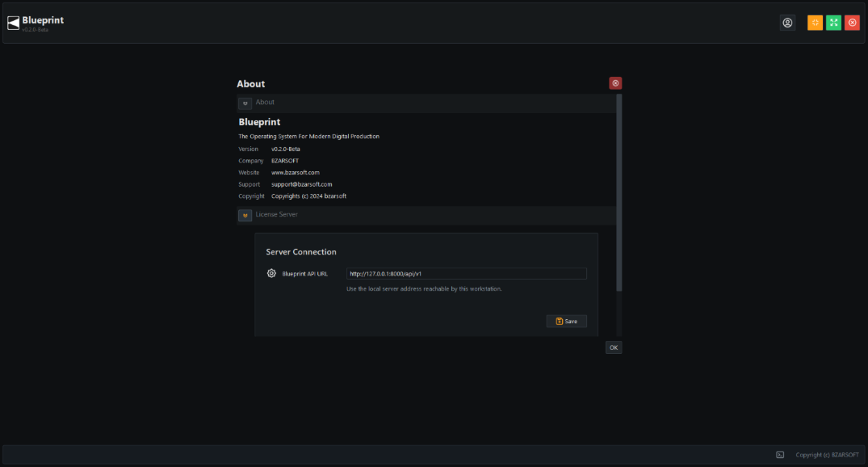The height and width of the screenshot is (467, 868).
Task: Click the License Server section label
Action: [x=276, y=214]
